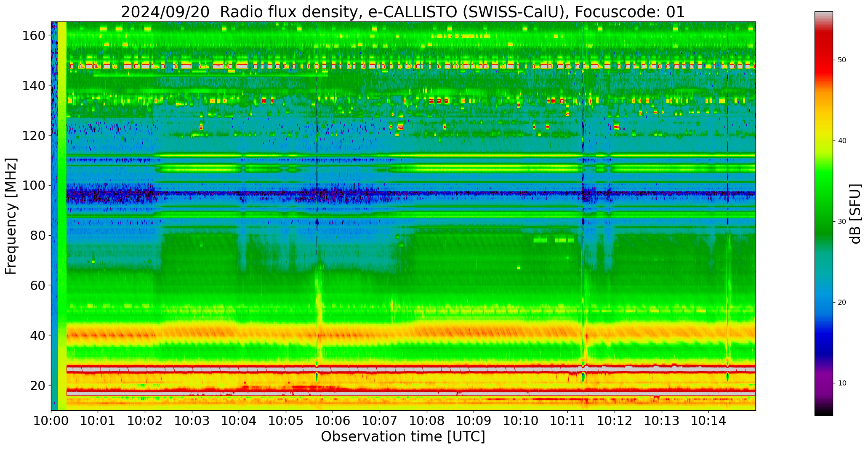Click the 10:02 time tick label
The height and width of the screenshot is (449, 868).
tap(145, 420)
